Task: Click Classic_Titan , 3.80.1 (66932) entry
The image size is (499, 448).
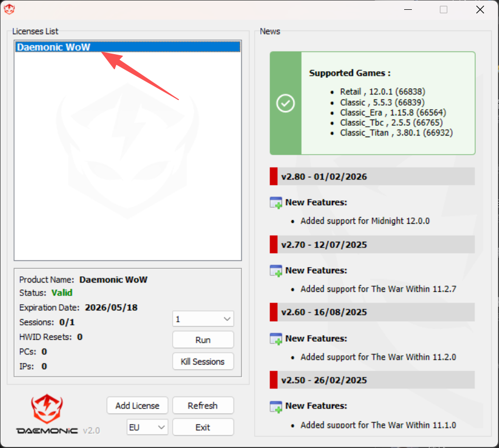Action: pos(396,132)
